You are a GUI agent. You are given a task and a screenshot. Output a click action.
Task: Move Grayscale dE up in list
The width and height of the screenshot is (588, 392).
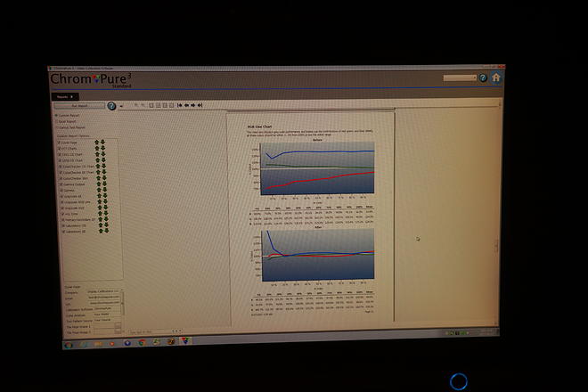(x=99, y=196)
